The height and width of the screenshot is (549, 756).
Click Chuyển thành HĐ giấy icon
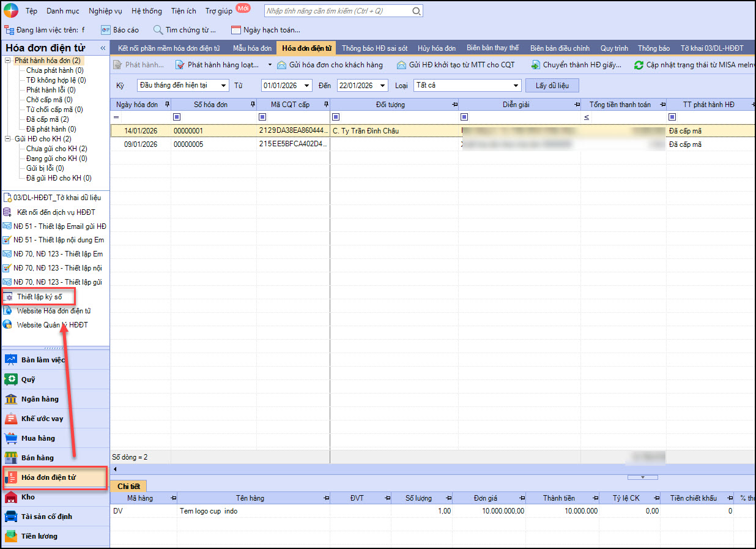coord(536,65)
